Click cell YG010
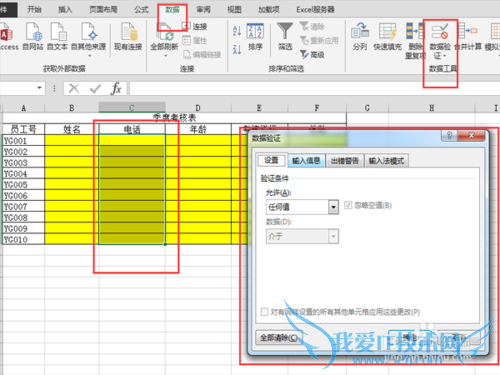 point(23,239)
